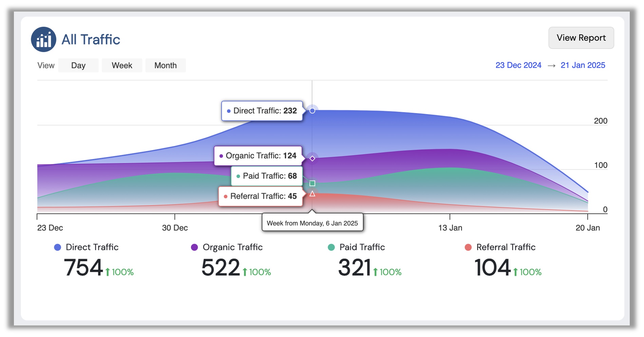
Task: Click the All Traffic bar chart icon
Action: click(x=43, y=39)
